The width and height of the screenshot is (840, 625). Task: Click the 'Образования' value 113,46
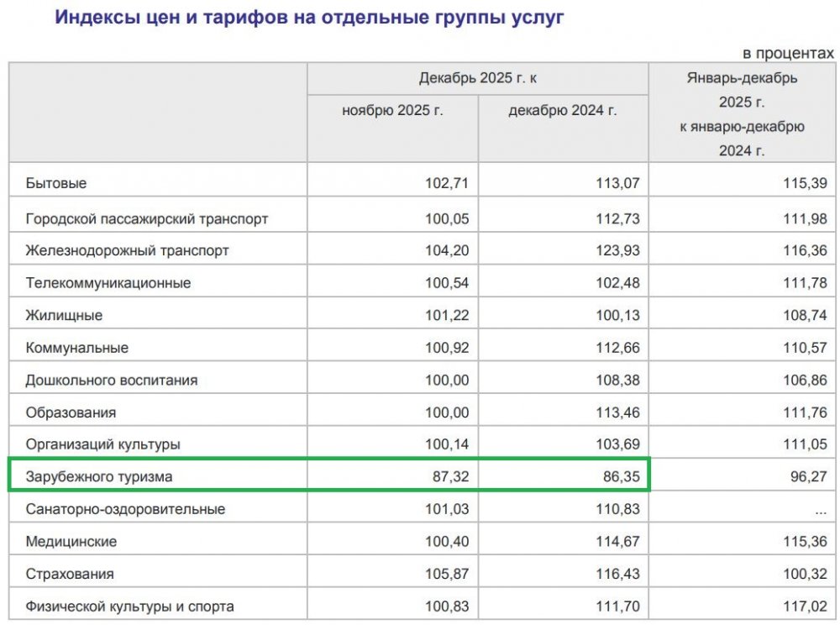click(595, 412)
